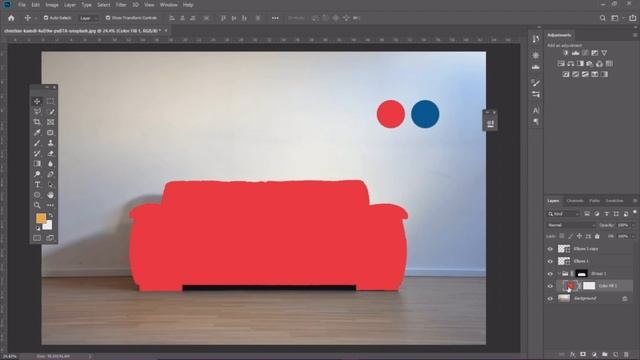Click the foreground orange color swatch
The height and width of the screenshot is (360, 640).
41,218
